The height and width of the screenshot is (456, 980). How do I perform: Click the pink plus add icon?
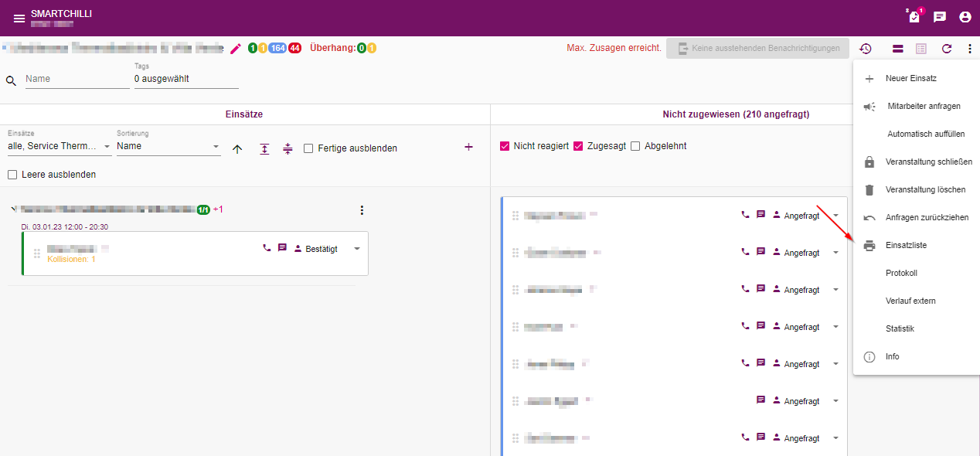[x=468, y=147]
